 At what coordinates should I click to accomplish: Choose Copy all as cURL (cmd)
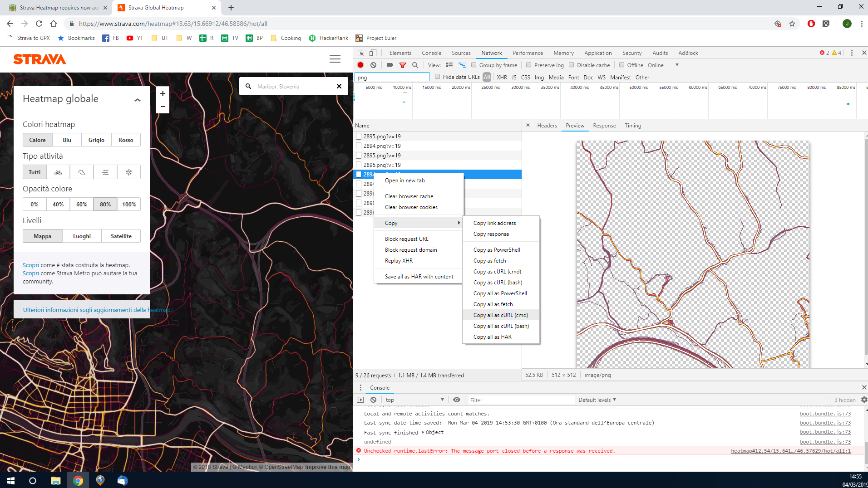[501, 315]
